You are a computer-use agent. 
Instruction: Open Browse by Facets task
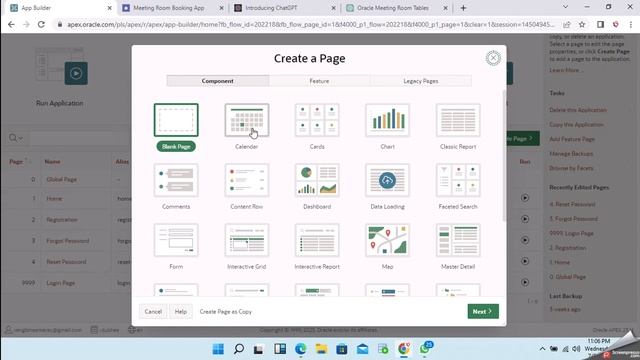pos(571,168)
